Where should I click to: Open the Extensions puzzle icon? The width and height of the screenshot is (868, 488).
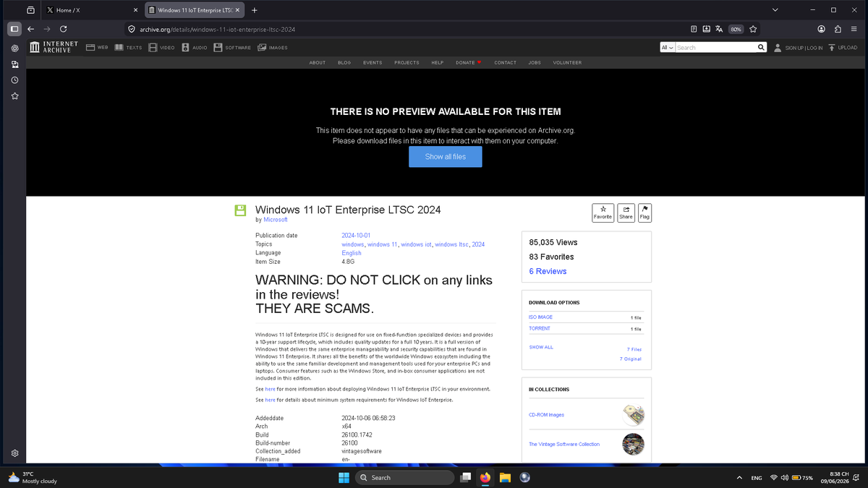point(838,29)
